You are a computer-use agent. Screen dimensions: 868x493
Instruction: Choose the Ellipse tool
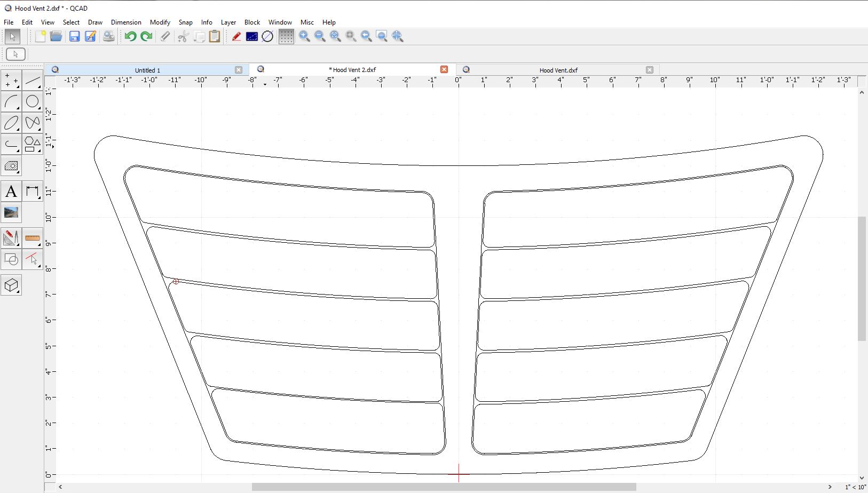point(11,123)
